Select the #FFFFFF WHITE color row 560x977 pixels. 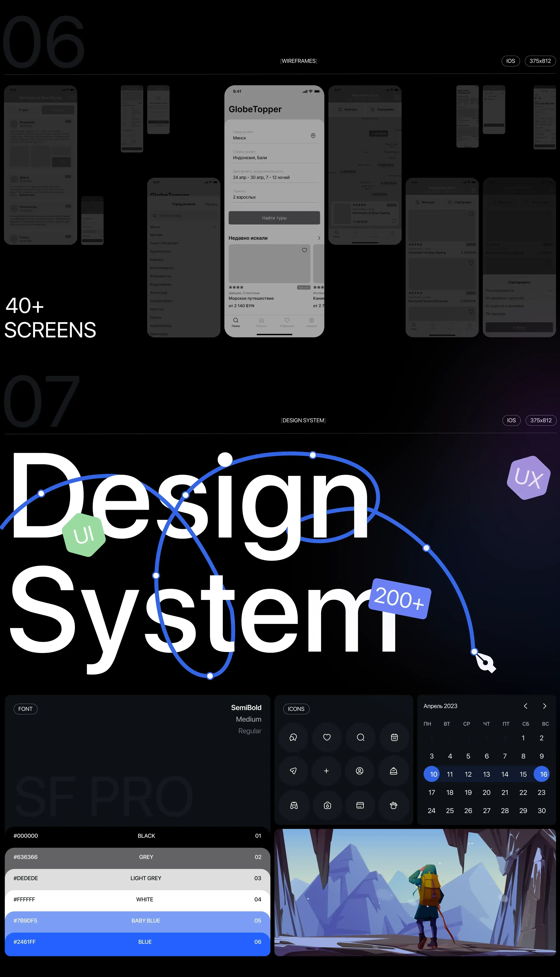(137, 899)
